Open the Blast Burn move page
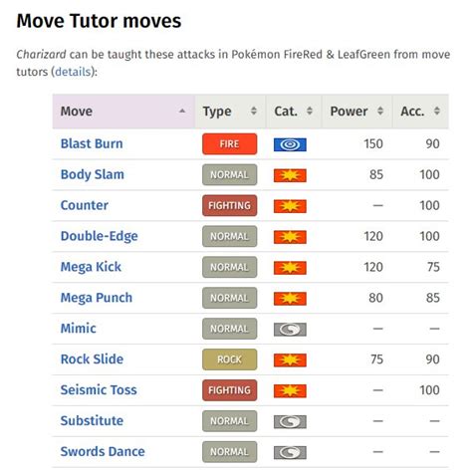472x476 pixels. pyautogui.click(x=92, y=143)
